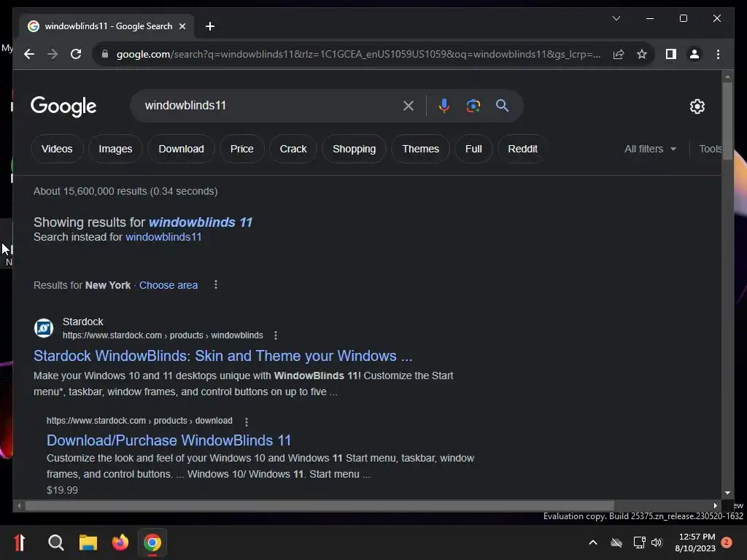Open notifications badge showing 2
Viewport: 747px width, 560px height.
pos(727,542)
